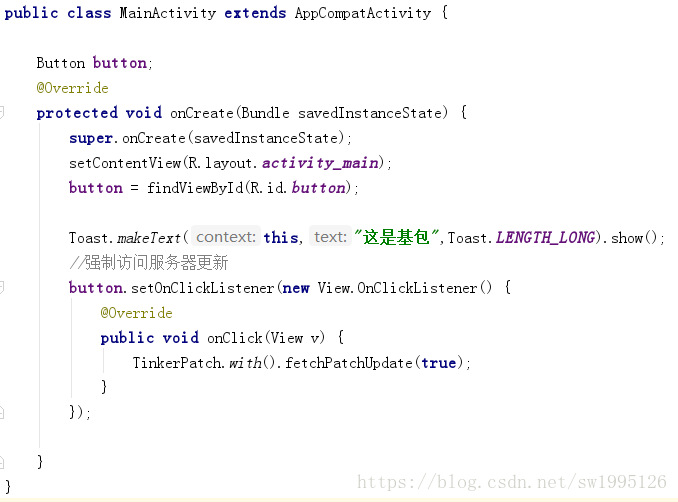Click the setOnClickListener method name
This screenshot has width=678, height=502.
tap(202, 288)
